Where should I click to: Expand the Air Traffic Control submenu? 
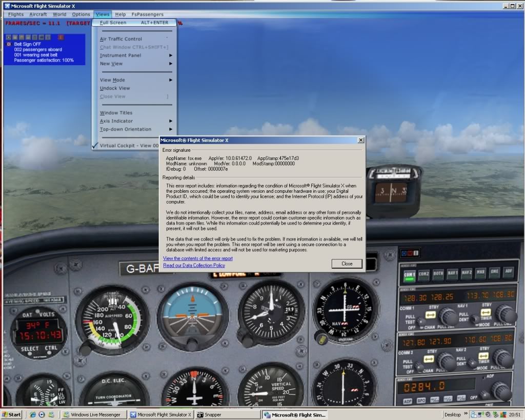click(x=135, y=39)
